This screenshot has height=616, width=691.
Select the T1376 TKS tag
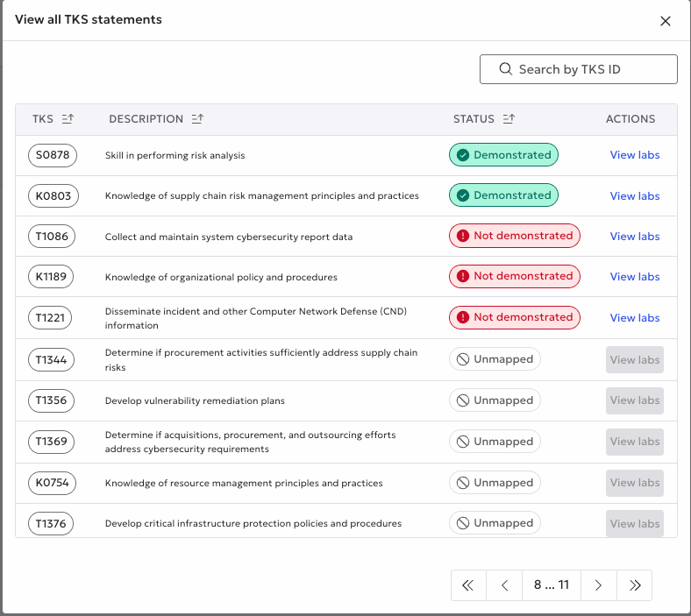tap(51, 523)
